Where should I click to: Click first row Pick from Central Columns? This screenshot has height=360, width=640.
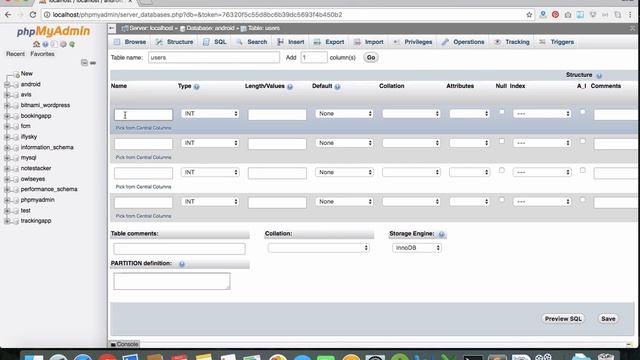[143, 128]
